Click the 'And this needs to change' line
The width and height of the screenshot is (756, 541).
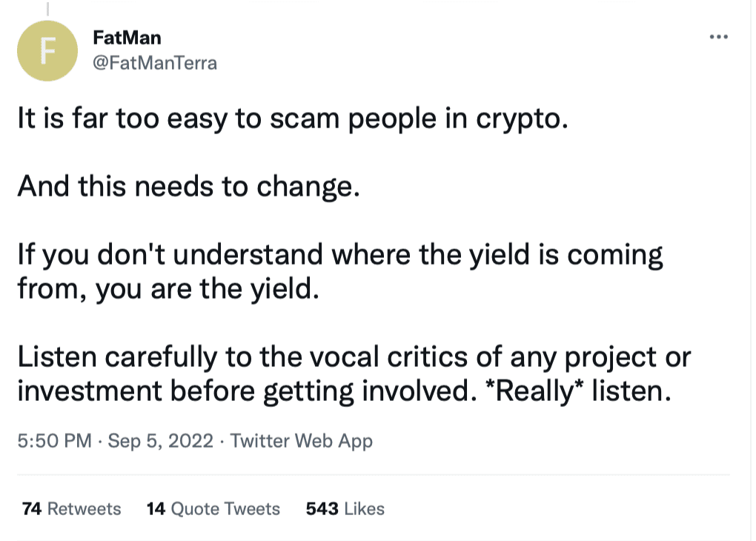tap(188, 187)
